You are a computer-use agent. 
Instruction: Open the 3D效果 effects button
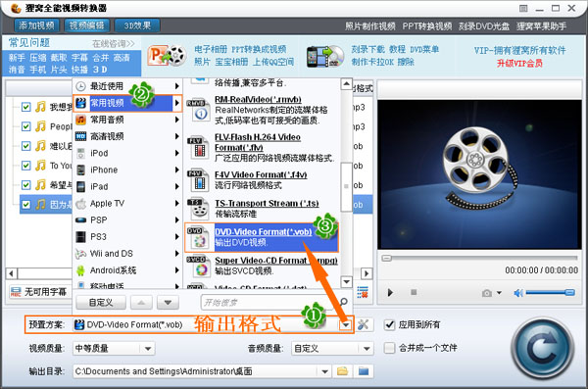click(137, 25)
